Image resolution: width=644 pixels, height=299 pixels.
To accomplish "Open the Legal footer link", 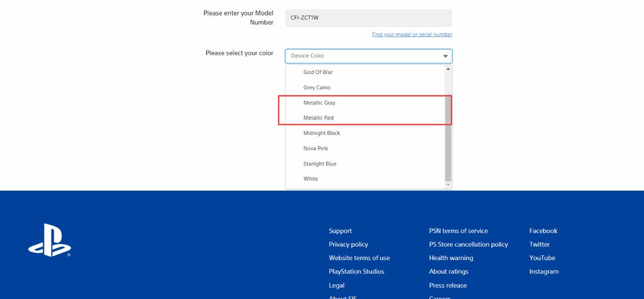I will tap(336, 285).
